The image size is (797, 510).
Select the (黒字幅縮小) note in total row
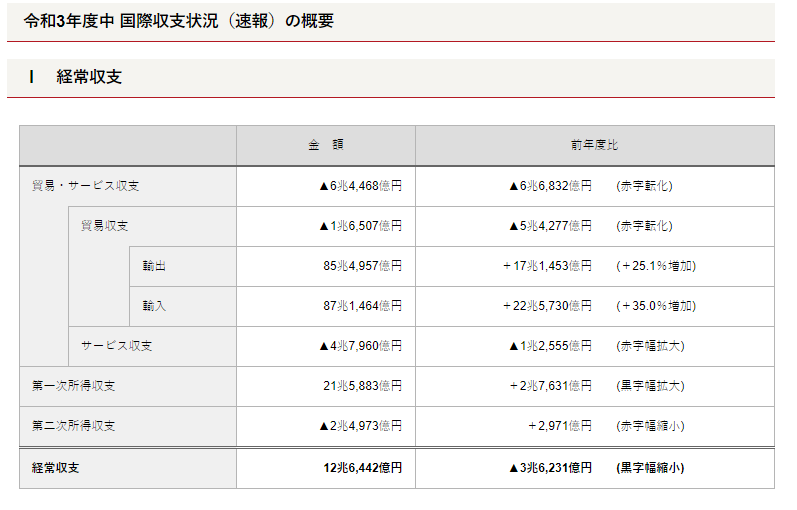650,468
